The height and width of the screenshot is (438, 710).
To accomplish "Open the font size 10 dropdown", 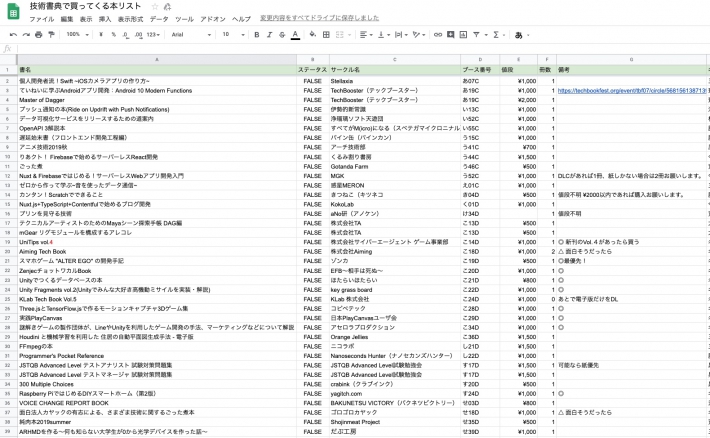I will 231,34.
